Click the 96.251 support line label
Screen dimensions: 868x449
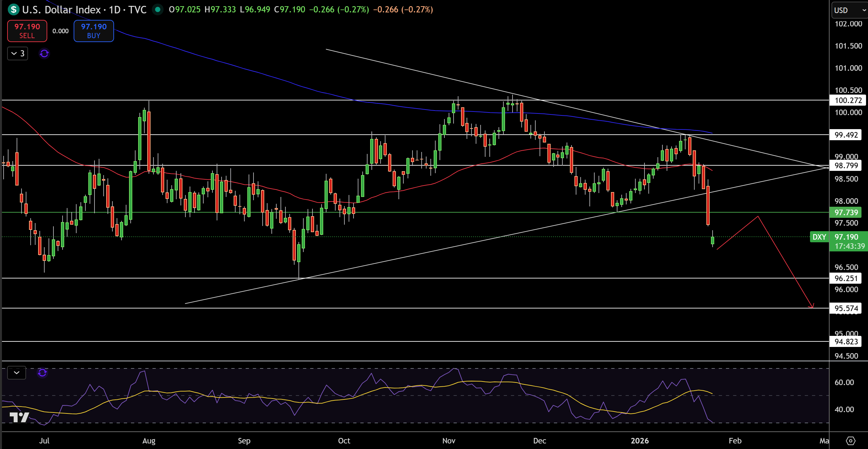[x=846, y=278]
